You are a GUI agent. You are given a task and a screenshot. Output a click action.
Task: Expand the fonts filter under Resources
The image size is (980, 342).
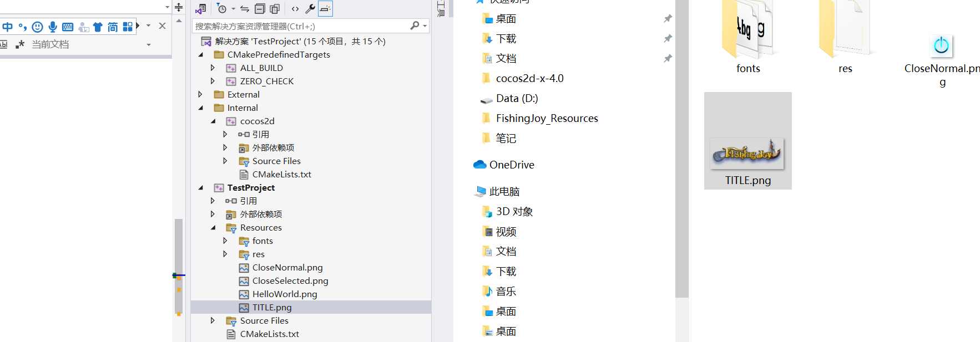(225, 241)
